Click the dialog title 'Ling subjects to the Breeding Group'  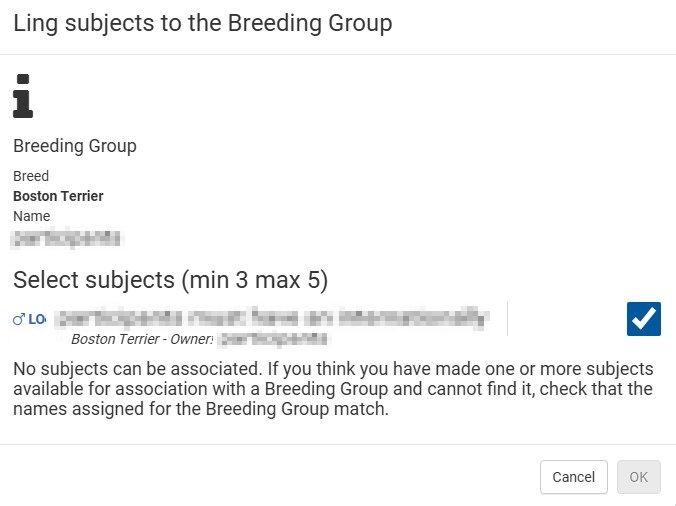pos(202,24)
